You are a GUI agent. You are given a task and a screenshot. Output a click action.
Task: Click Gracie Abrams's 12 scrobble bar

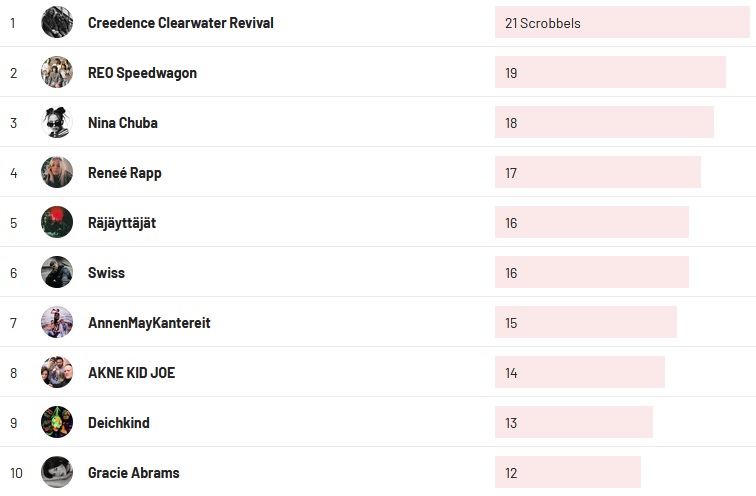(x=567, y=473)
